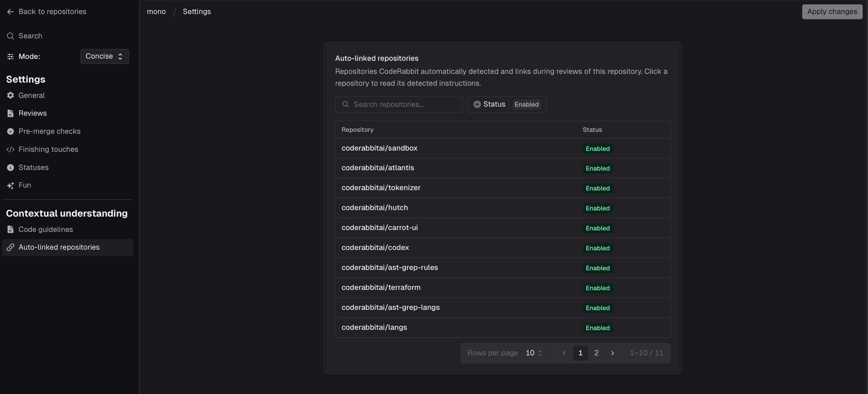Focus the Search repositories input
The image size is (868, 394).
tap(399, 104)
